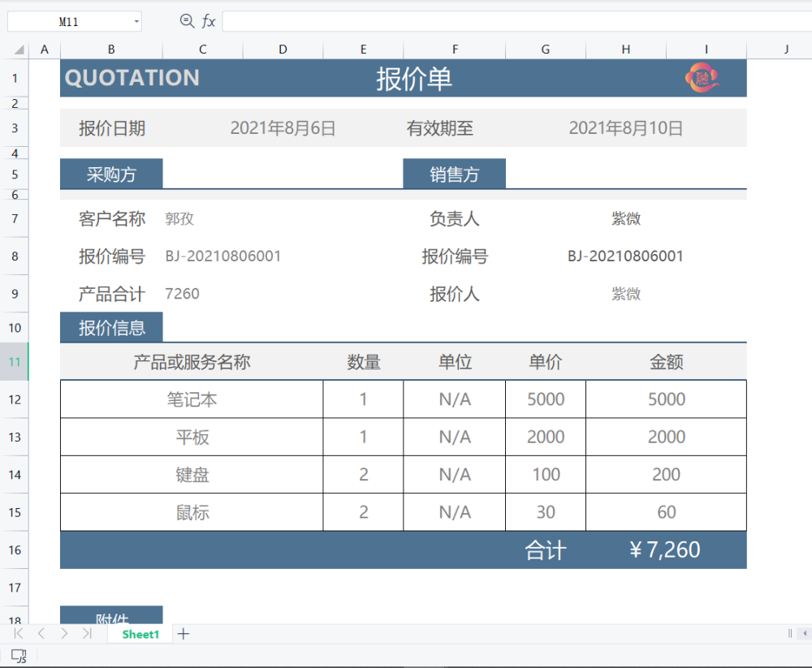Viewport: 812px width, 668px height.
Task: Click the previous sheet navigation arrow
Action: pos(41,633)
